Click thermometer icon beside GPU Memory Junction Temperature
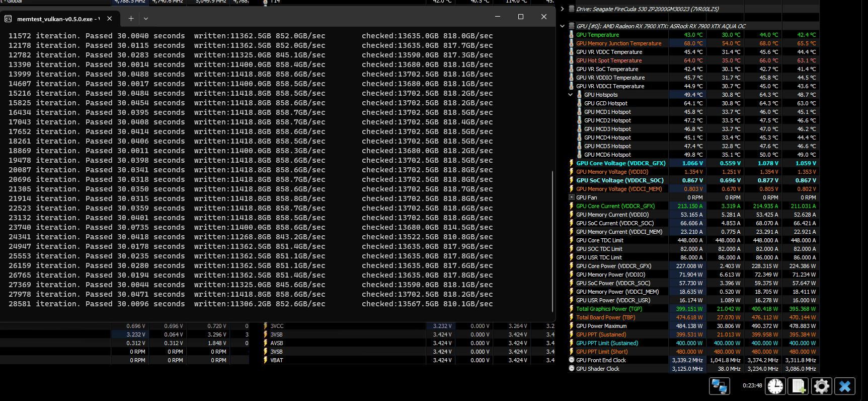 571,43
